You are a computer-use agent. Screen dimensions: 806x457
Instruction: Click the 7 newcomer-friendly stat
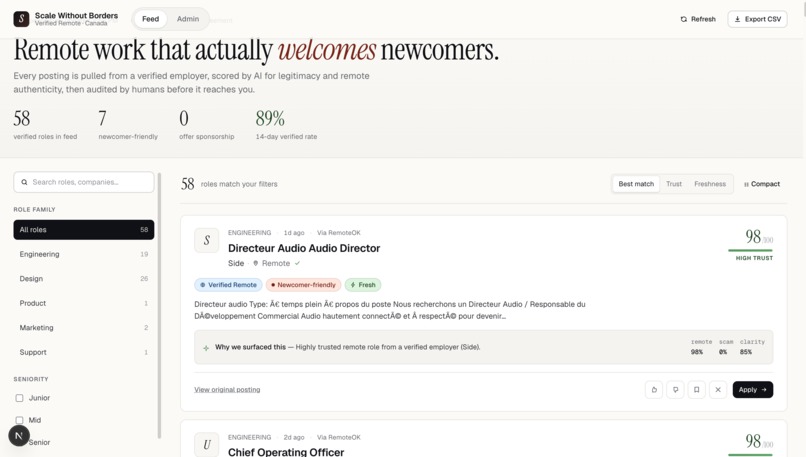tap(128, 124)
